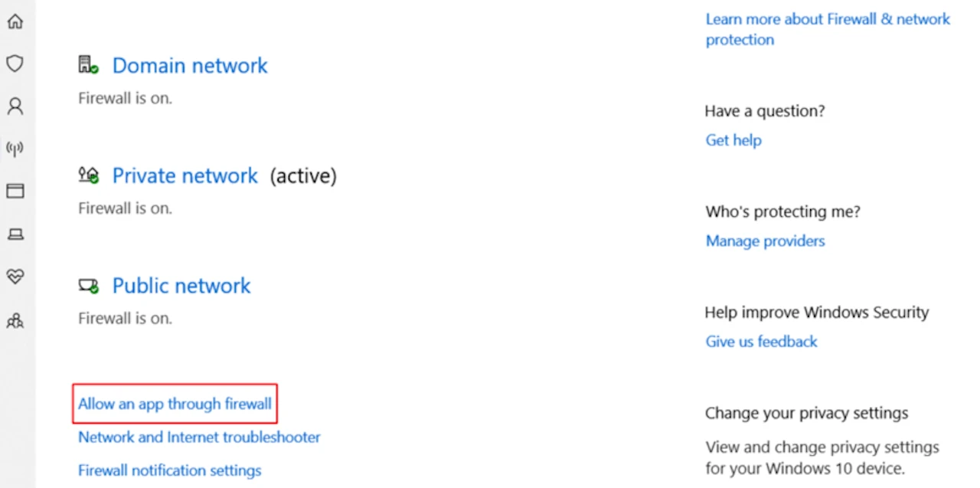
Task: Open Family options people icon
Action: pos(15,321)
